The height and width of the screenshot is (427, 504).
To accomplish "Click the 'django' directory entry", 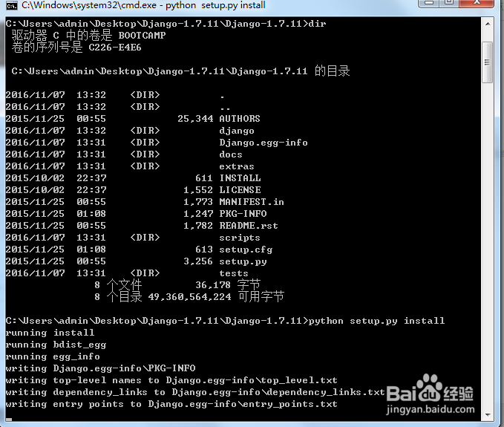I will (237, 131).
